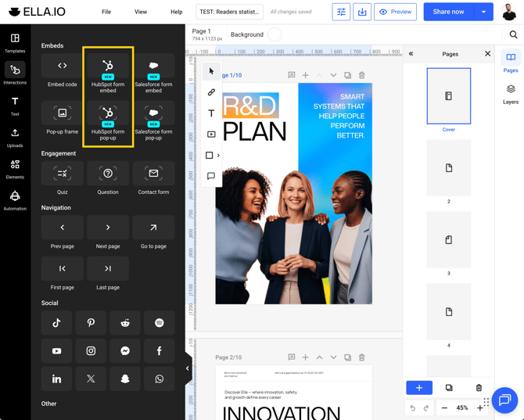The height and width of the screenshot is (420, 524).
Task: Open the live chat bubble
Action: click(504, 400)
